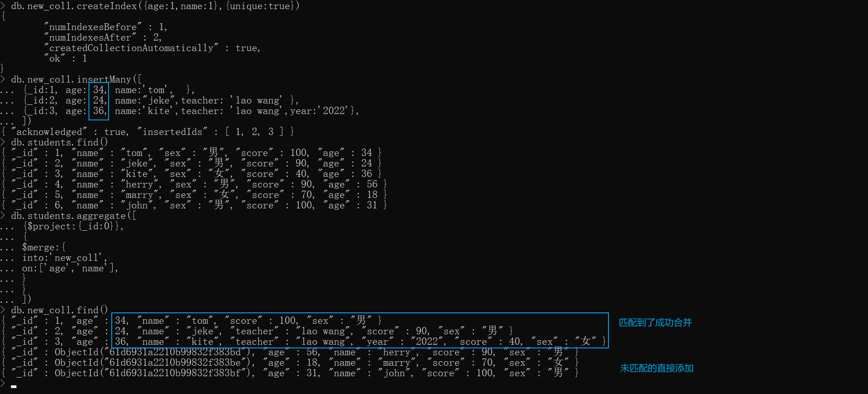Click the "createdCollectionAutomatically" result text

[x=132, y=48]
